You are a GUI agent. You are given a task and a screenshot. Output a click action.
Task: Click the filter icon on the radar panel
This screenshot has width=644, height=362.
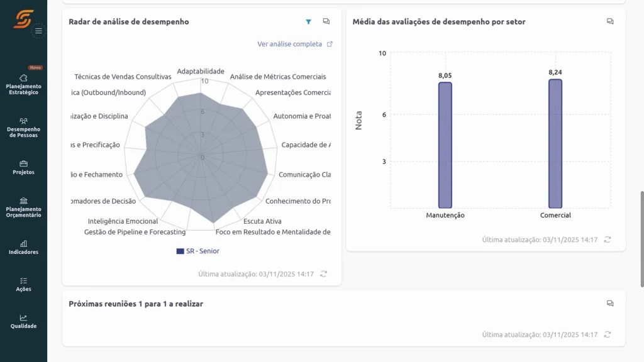click(308, 21)
